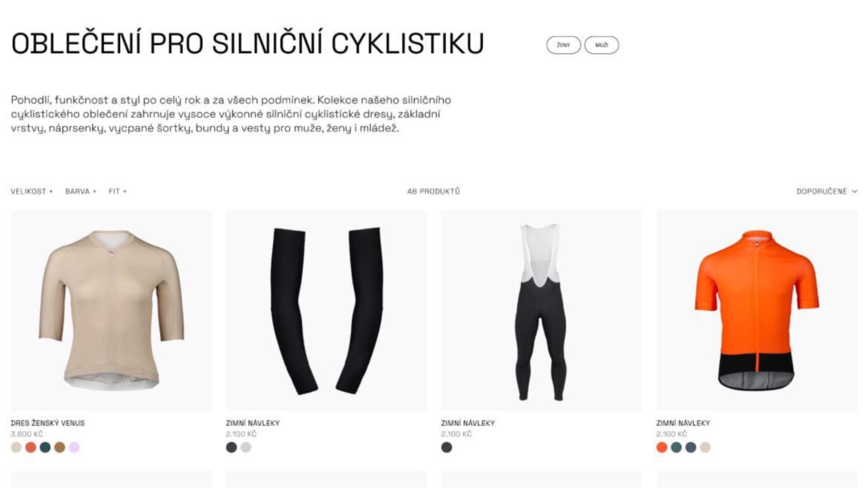Select navy blue swatch under orange jersey

pyautogui.click(x=691, y=447)
